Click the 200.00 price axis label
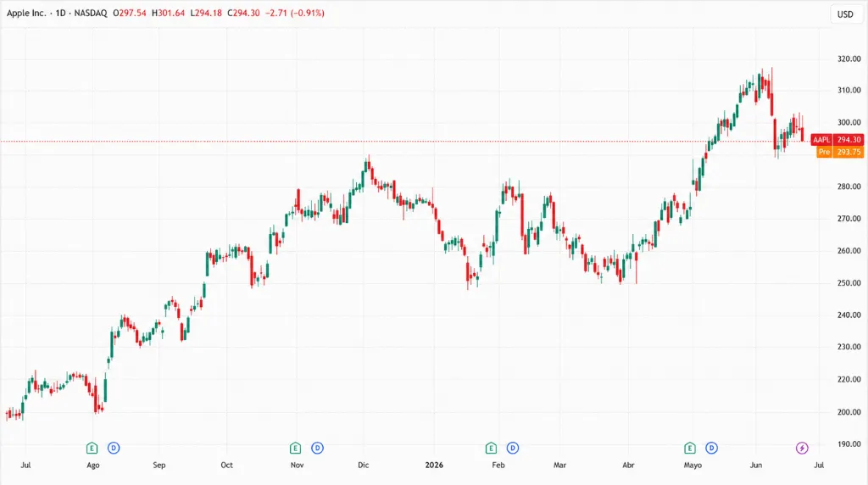 pyautogui.click(x=849, y=412)
